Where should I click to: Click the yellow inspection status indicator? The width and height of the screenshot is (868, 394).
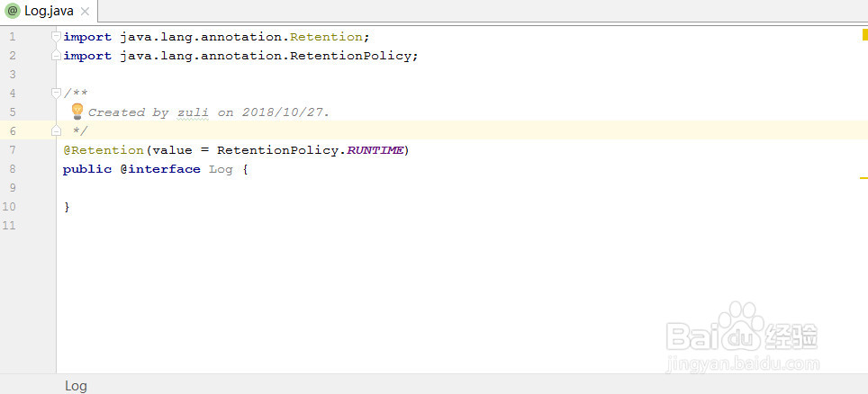coord(863,35)
